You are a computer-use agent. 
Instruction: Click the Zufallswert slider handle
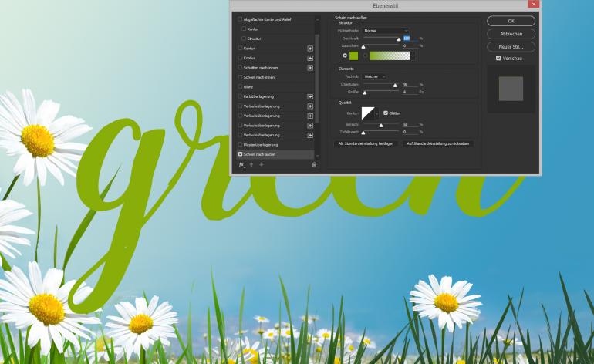tap(363, 133)
